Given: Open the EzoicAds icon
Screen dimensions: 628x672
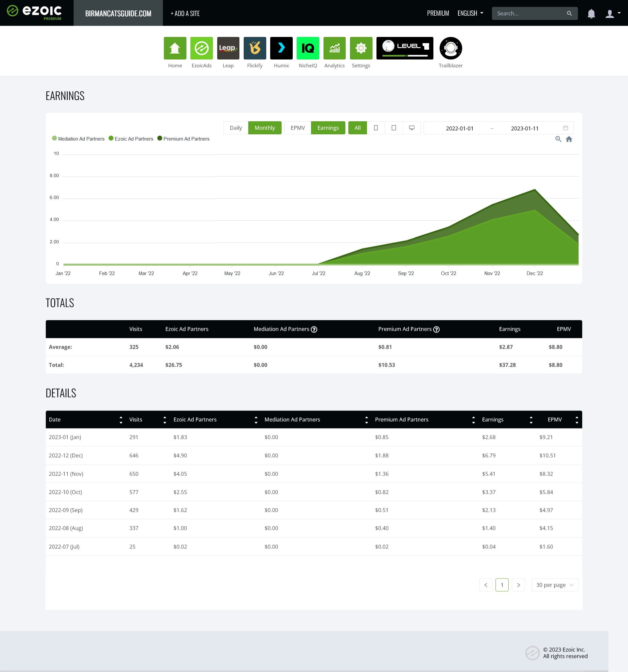Looking at the screenshot, I should pyautogui.click(x=202, y=48).
